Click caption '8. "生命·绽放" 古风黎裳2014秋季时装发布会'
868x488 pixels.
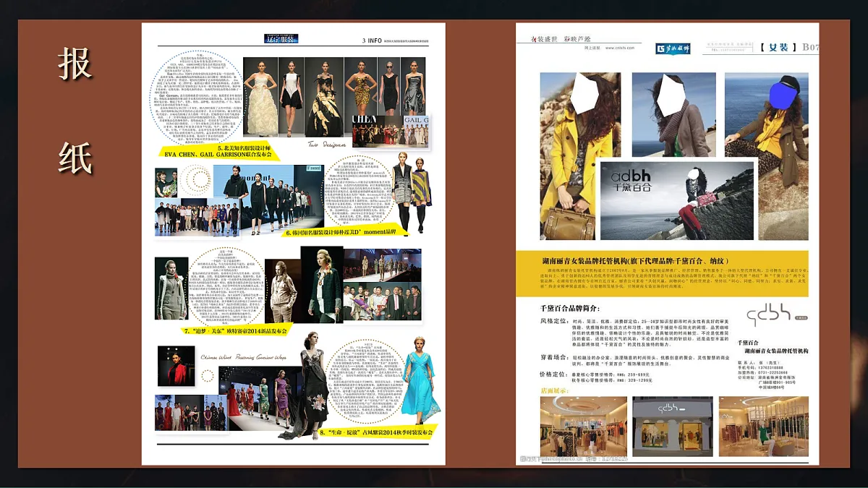(375, 432)
